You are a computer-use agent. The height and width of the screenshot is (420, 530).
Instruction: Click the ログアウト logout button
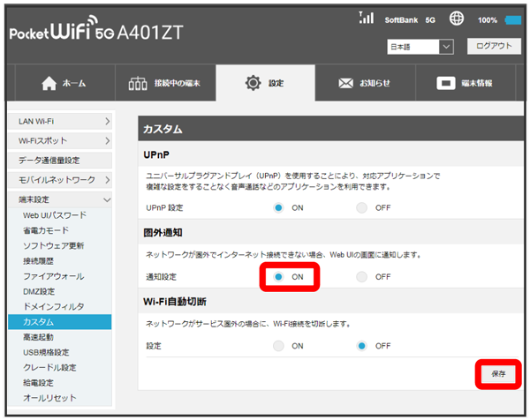click(x=493, y=46)
